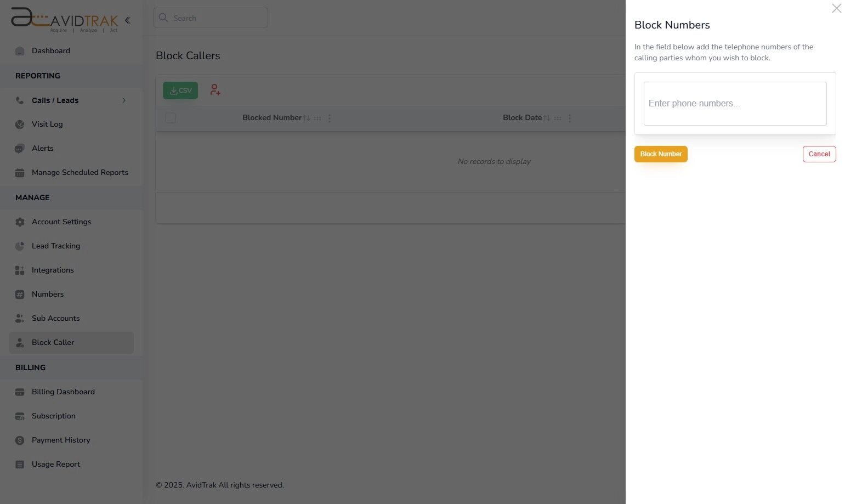Sort by Blocked Number column
The height and width of the screenshot is (504, 845).
click(307, 118)
